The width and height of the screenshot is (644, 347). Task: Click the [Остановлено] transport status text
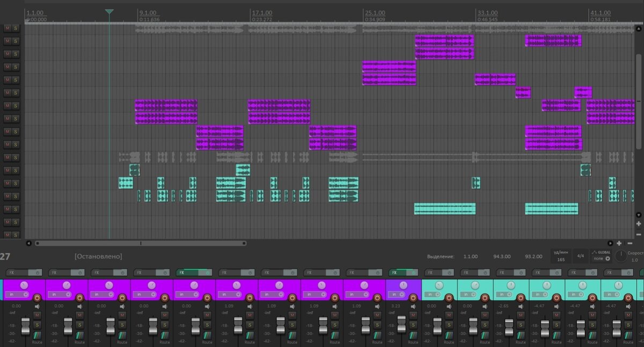98,256
